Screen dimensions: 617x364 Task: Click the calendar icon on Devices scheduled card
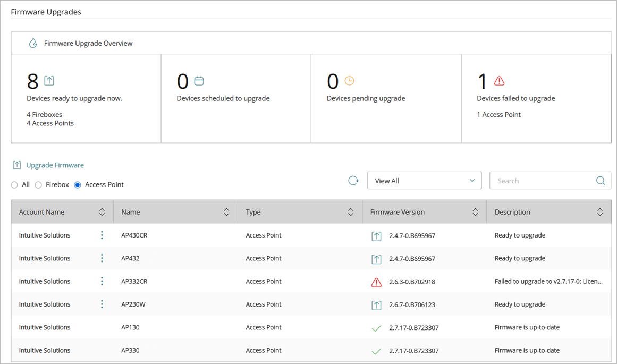pyautogui.click(x=198, y=80)
